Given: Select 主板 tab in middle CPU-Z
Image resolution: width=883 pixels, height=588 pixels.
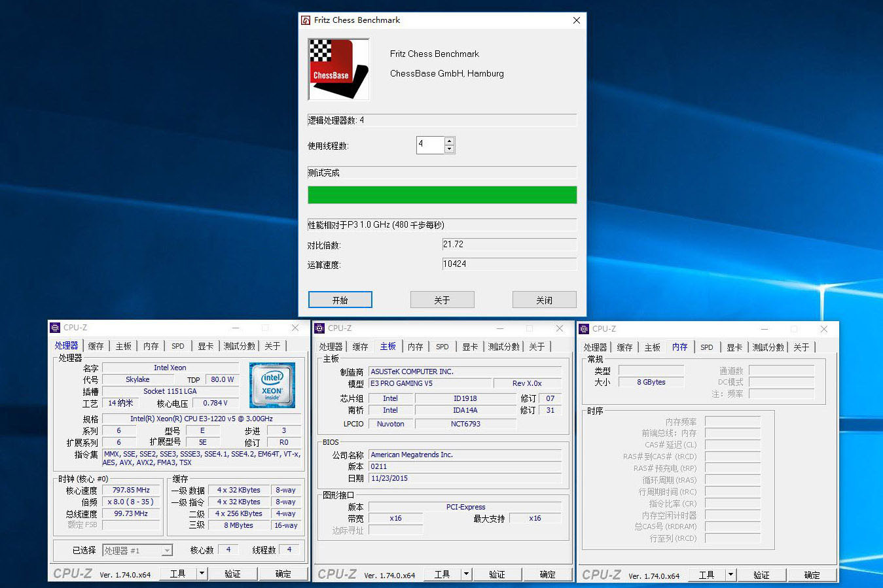Looking at the screenshot, I should 388,346.
